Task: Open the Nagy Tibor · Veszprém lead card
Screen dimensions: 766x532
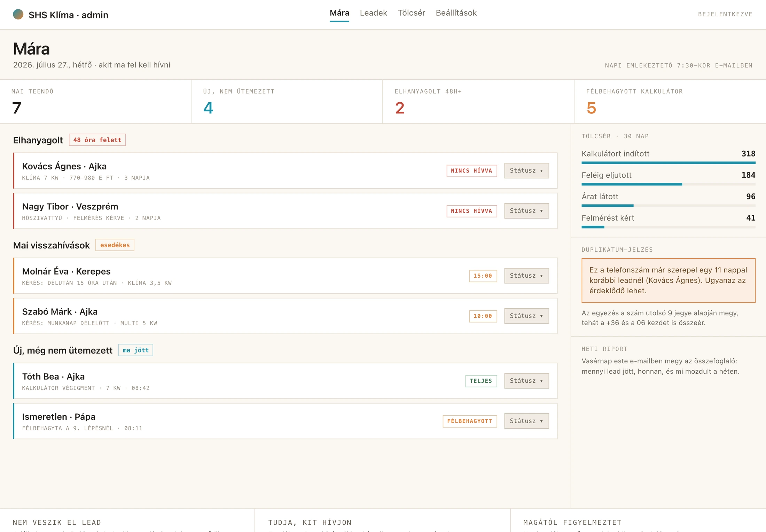Action: tap(285, 211)
